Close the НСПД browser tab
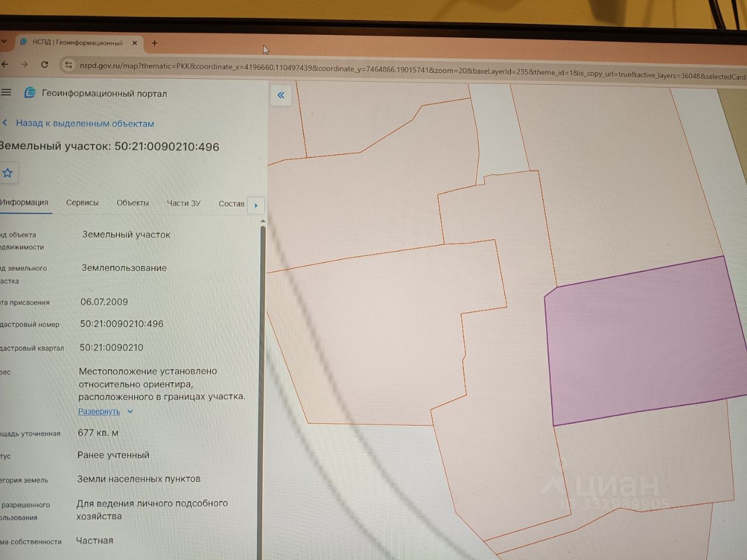The height and width of the screenshot is (560, 747). point(134,43)
